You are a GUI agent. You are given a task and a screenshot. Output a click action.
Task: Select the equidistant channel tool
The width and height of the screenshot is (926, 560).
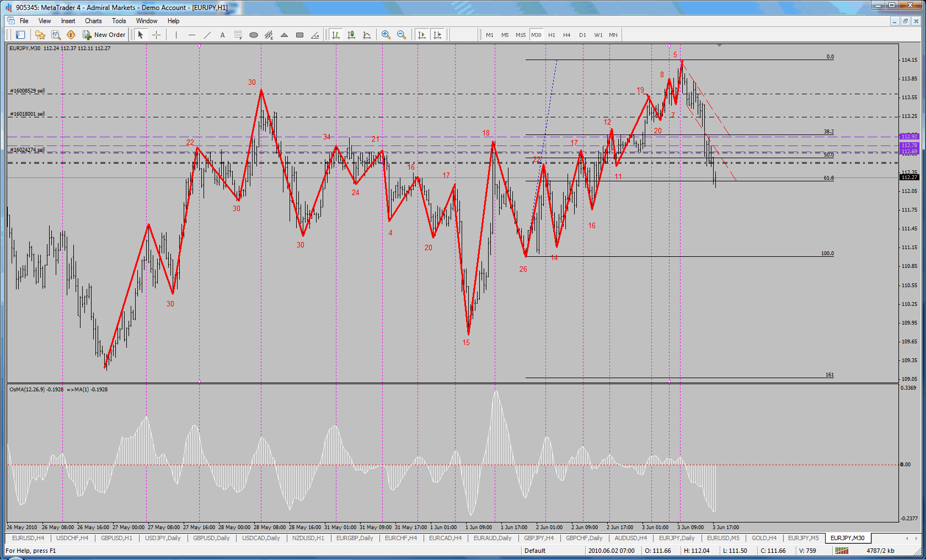pos(269,35)
